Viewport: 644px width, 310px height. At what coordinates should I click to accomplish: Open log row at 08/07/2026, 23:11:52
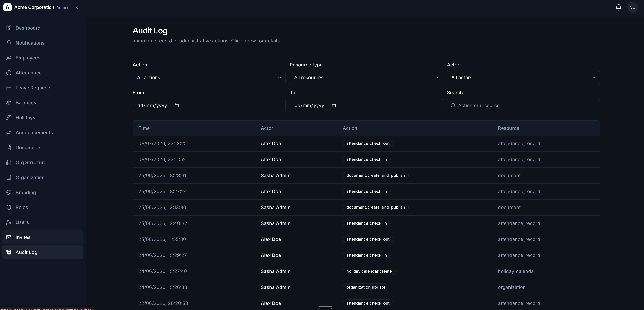coord(366,159)
